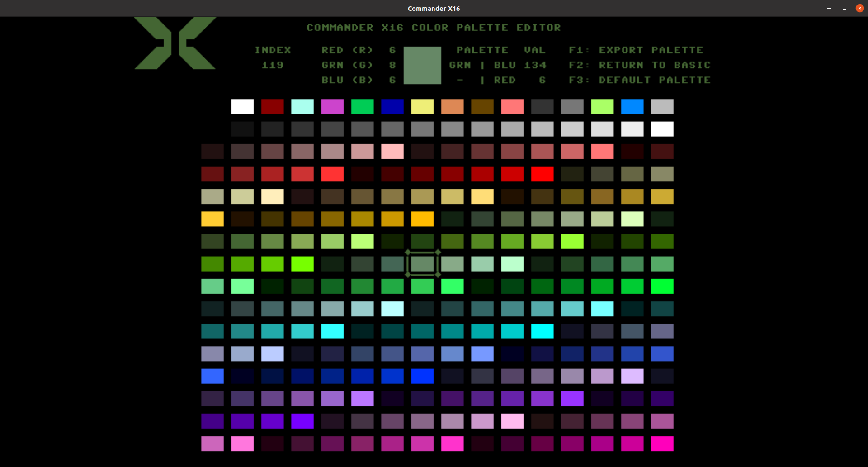The image size is (868, 467).
Task: Select the light pink swatch second in bottom row
Action: pos(242,443)
